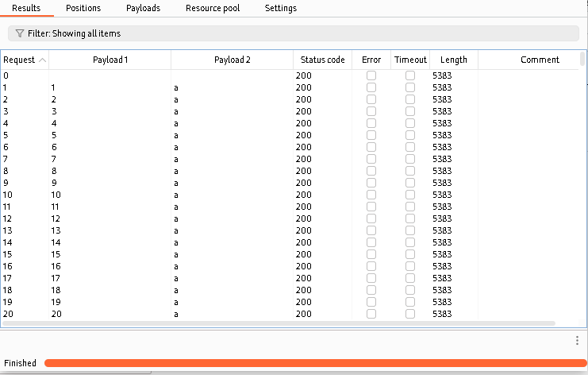588x375 pixels.
Task: Open the Settings tab
Action: click(x=280, y=8)
